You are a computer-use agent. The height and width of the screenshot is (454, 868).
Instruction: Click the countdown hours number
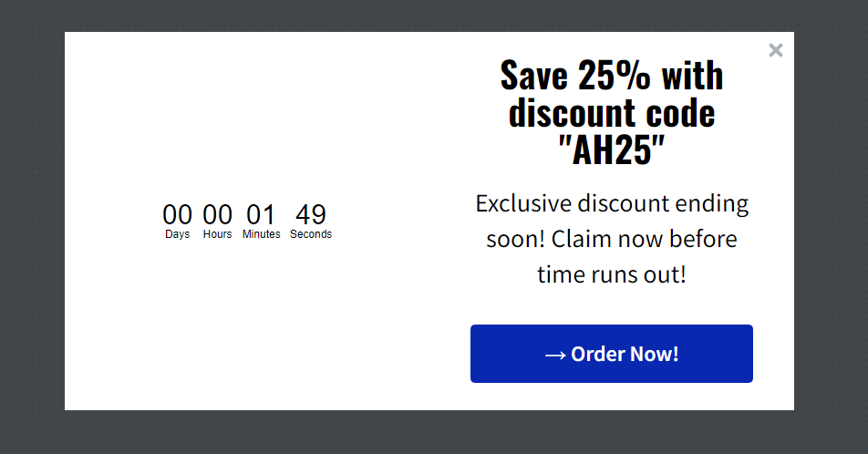(x=217, y=215)
